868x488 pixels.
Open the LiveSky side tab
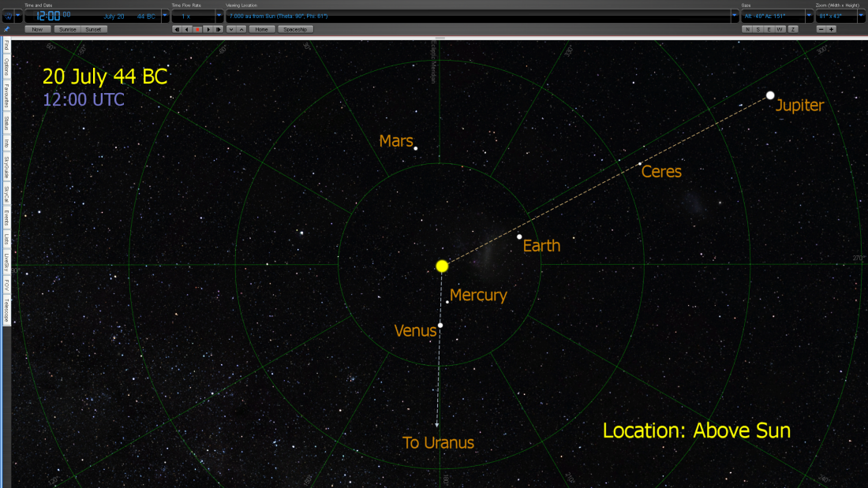[x=6, y=262]
